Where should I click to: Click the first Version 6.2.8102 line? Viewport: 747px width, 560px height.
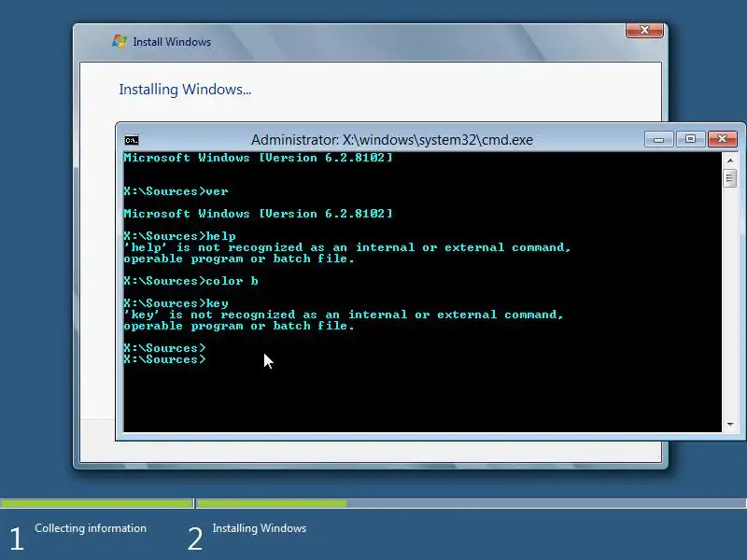point(258,158)
